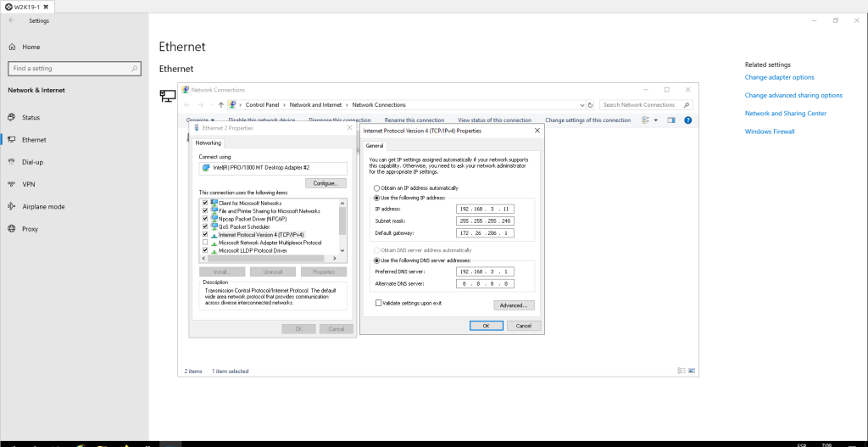The height and width of the screenshot is (447, 868).
Task: Select Obtain an IP address automatically
Action: [x=376, y=188]
